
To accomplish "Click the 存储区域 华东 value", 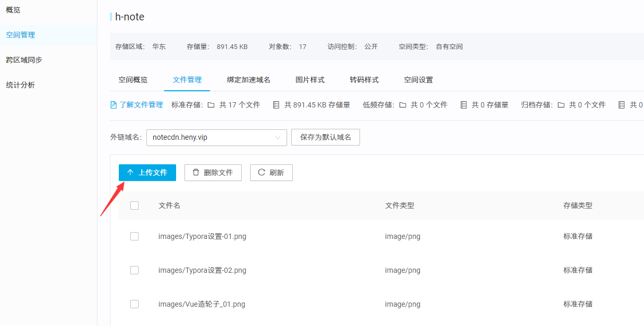I will 159,46.
